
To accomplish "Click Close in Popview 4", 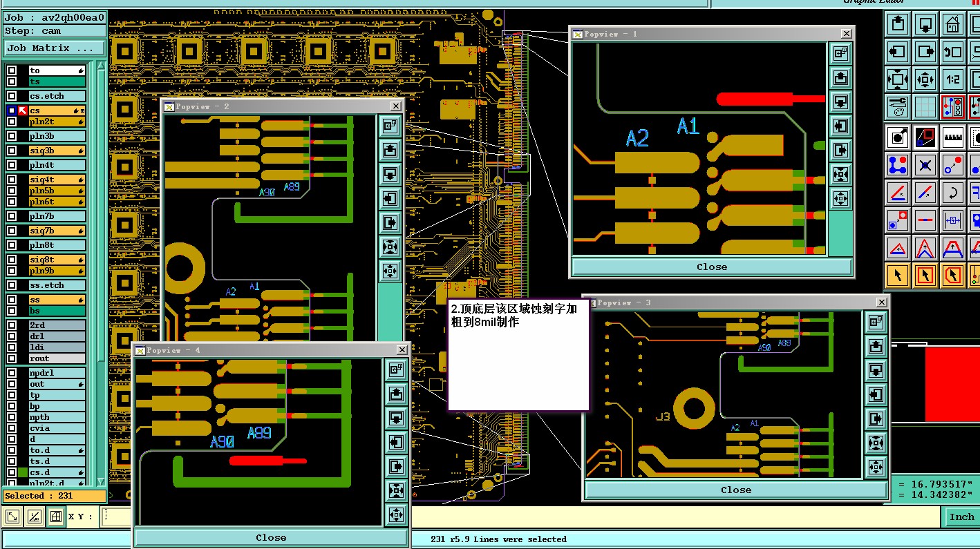I will pos(271,537).
